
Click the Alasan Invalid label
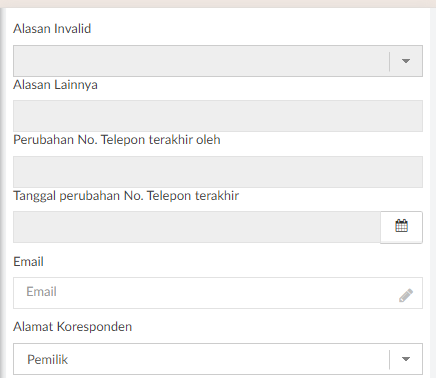point(52,29)
